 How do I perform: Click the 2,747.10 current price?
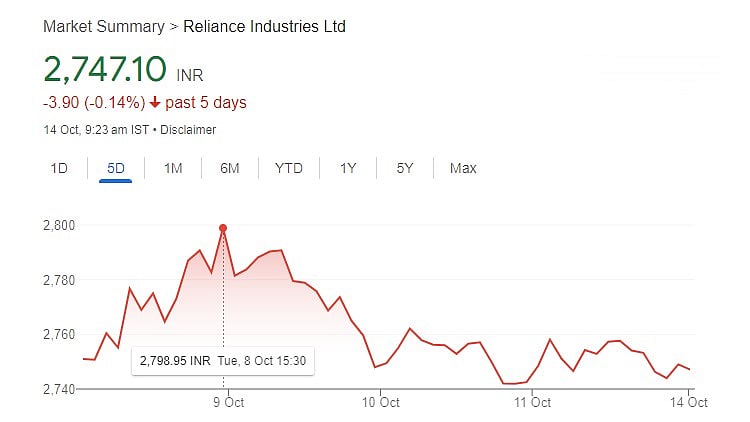tap(106, 69)
